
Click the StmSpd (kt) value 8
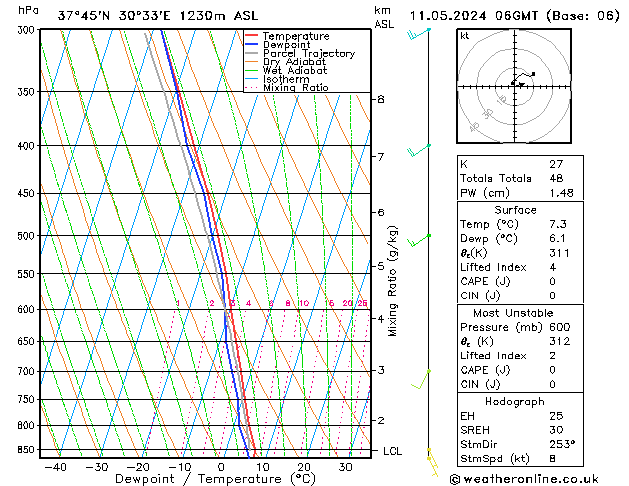(553, 458)
